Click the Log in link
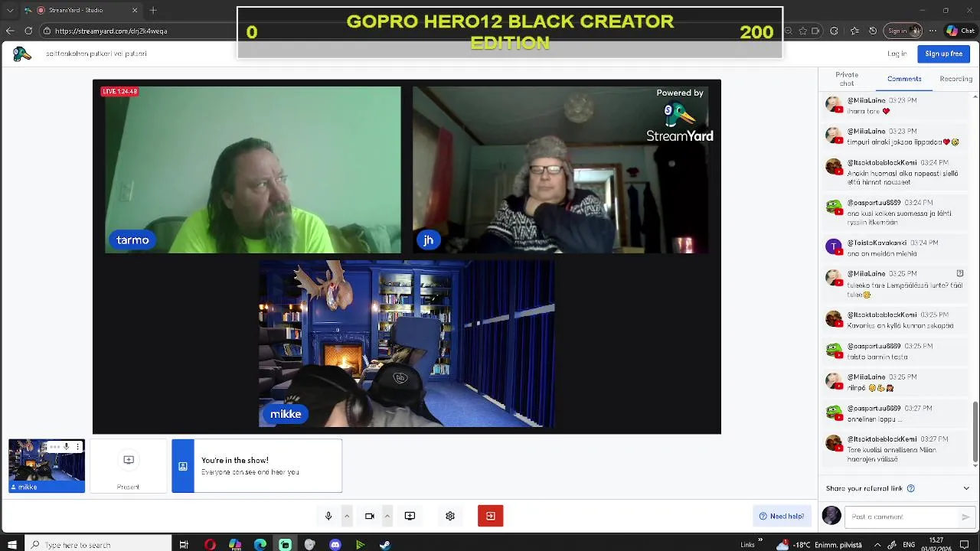980x551 pixels. pos(897,54)
